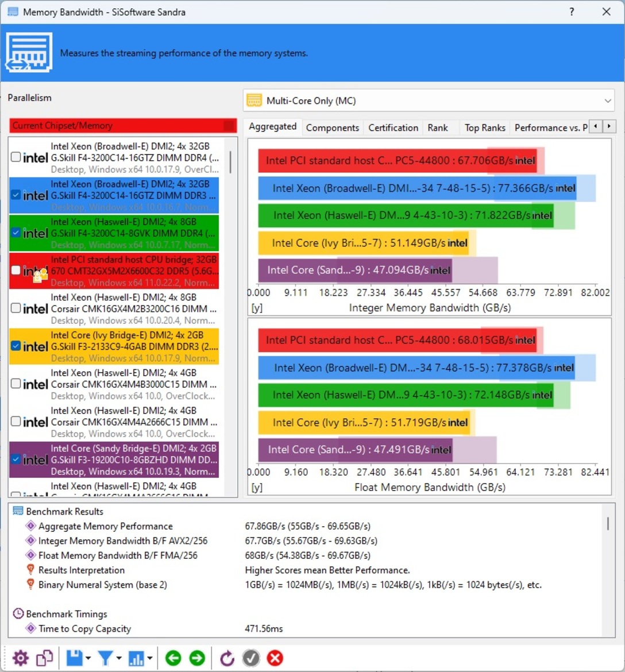The width and height of the screenshot is (625, 672).
Task: Go forward with the green right arrow
Action: pyautogui.click(x=197, y=658)
